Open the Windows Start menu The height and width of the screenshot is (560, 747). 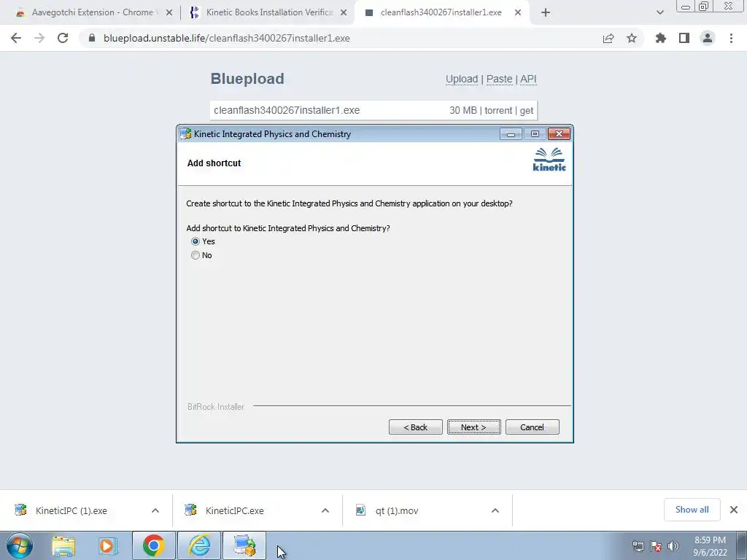20,545
